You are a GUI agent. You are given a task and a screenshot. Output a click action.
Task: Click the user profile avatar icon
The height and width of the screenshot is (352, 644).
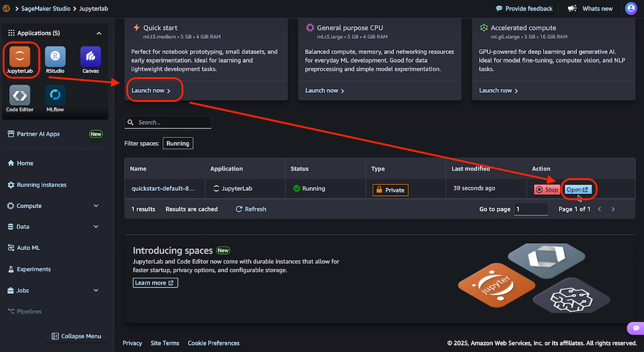click(631, 8)
